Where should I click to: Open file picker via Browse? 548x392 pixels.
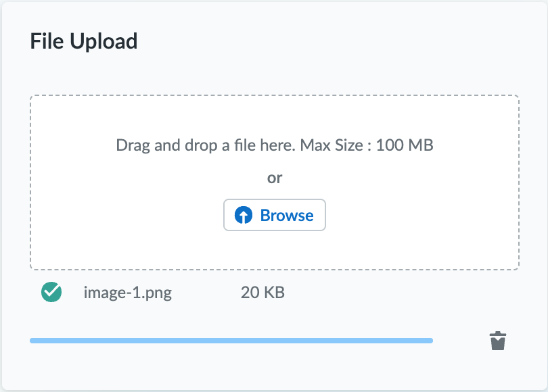click(x=274, y=215)
